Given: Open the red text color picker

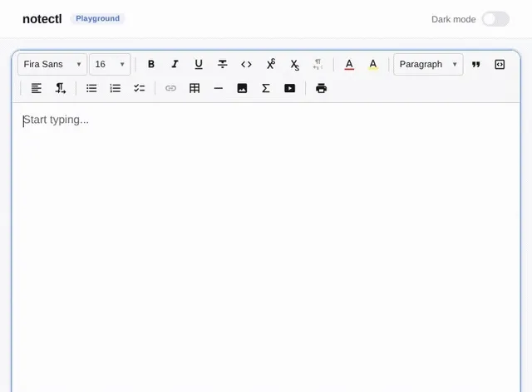Looking at the screenshot, I should pyautogui.click(x=349, y=65).
